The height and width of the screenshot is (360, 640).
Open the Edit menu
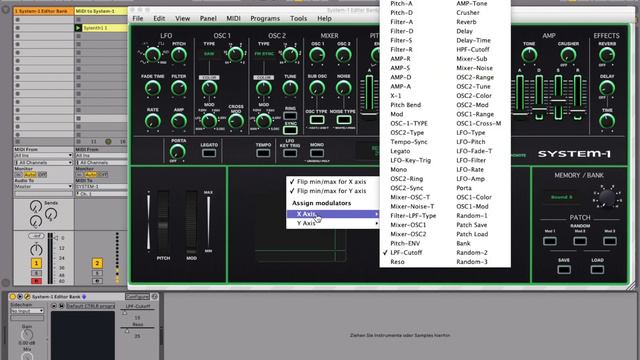pyautogui.click(x=159, y=18)
